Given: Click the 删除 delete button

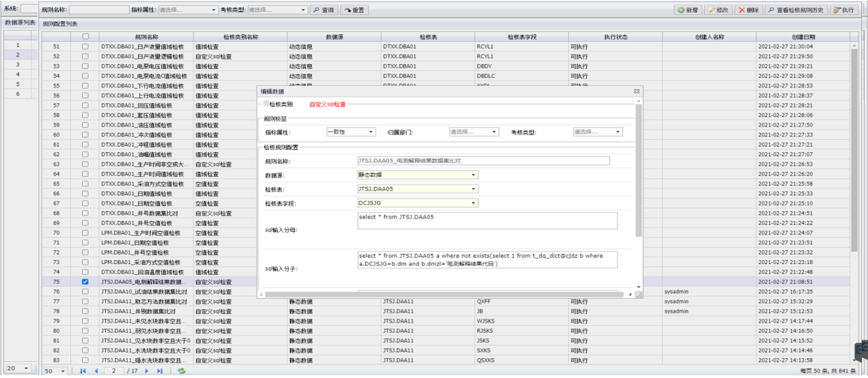Looking at the screenshot, I should click(748, 10).
